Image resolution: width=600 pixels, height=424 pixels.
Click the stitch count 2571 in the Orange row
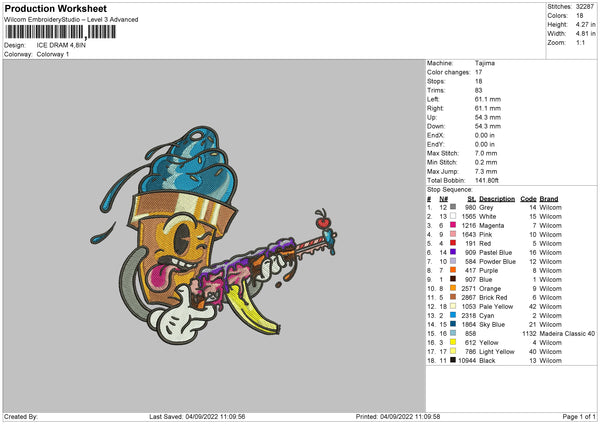click(469, 289)
